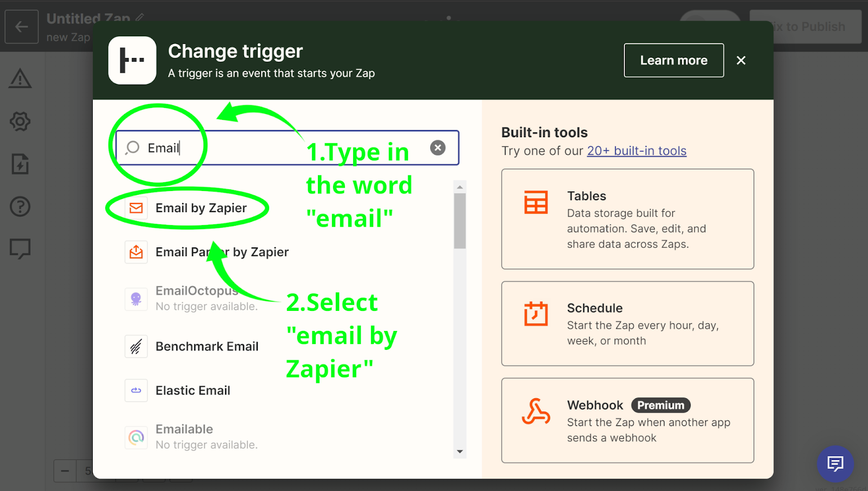Click the zoom out minus button
The height and width of the screenshot is (491, 868).
pyautogui.click(x=65, y=471)
